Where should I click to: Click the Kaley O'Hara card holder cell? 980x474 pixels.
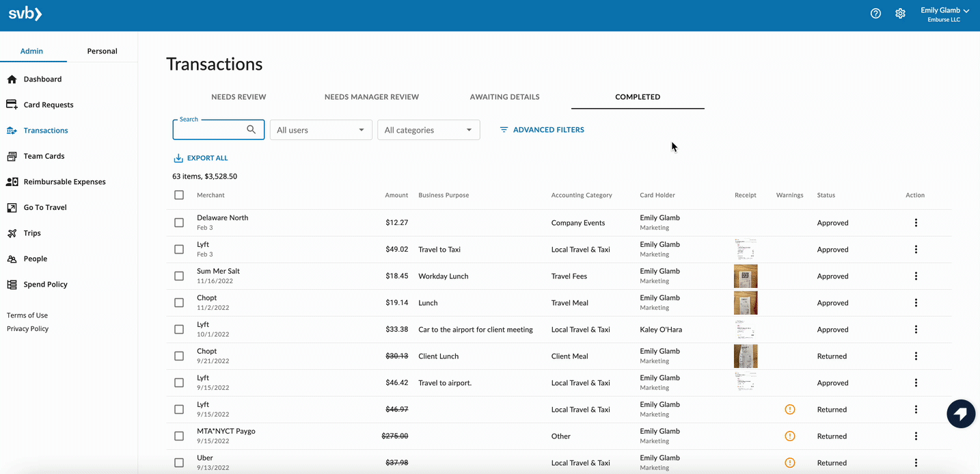661,330
